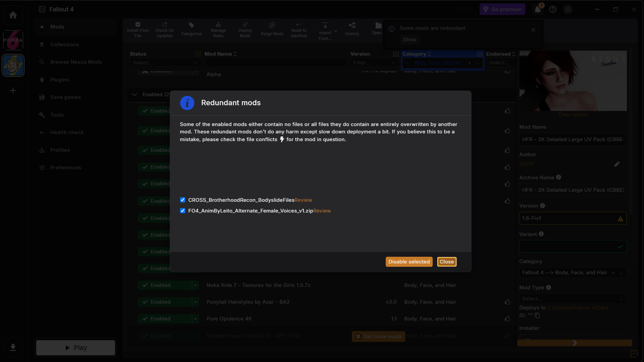
Task: Open the Status filter dropdown
Action: point(165,63)
